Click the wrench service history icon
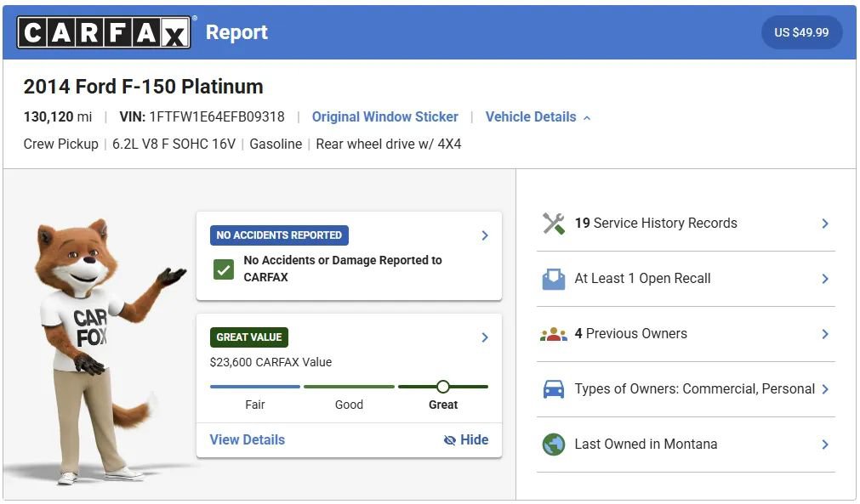The height and width of the screenshot is (504, 860). 554,224
